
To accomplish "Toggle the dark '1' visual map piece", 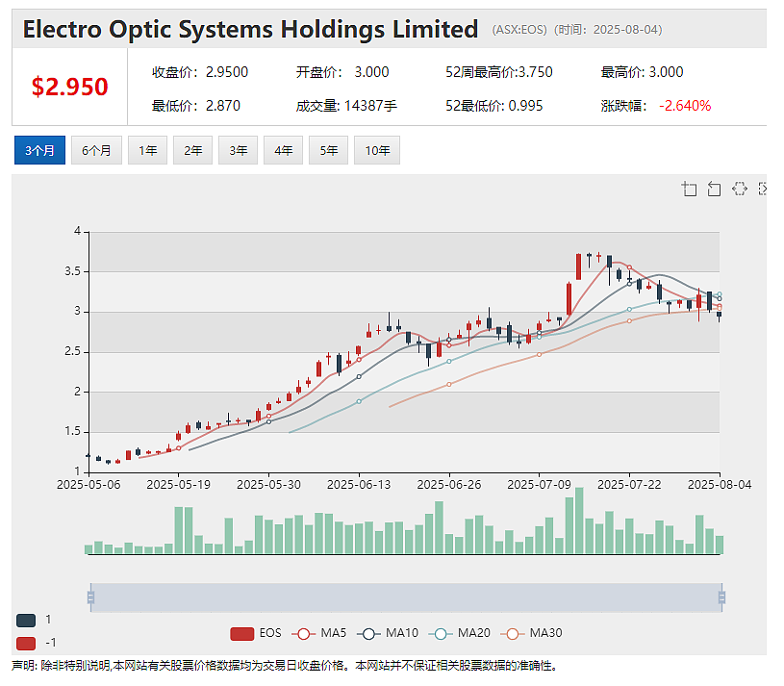I will point(26,621).
